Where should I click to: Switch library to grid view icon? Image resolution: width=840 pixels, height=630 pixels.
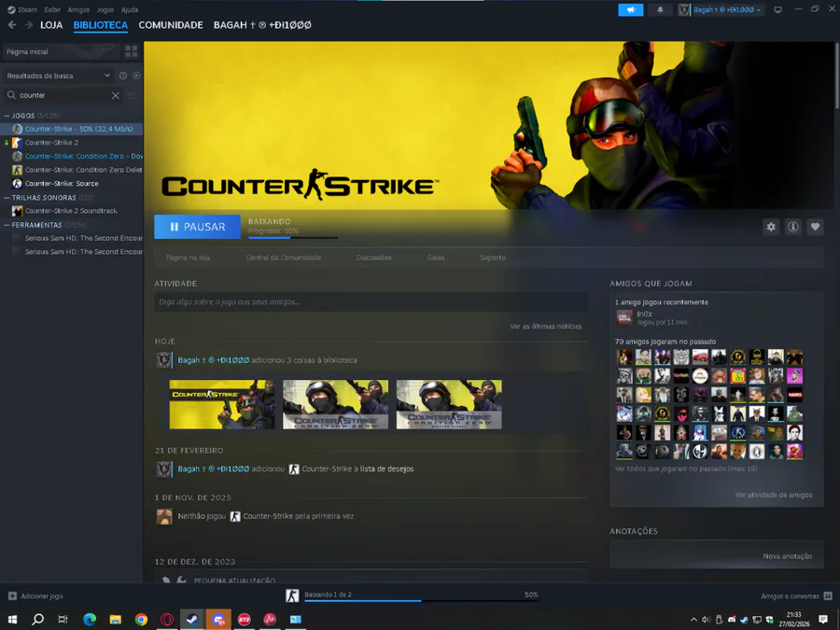(132, 51)
